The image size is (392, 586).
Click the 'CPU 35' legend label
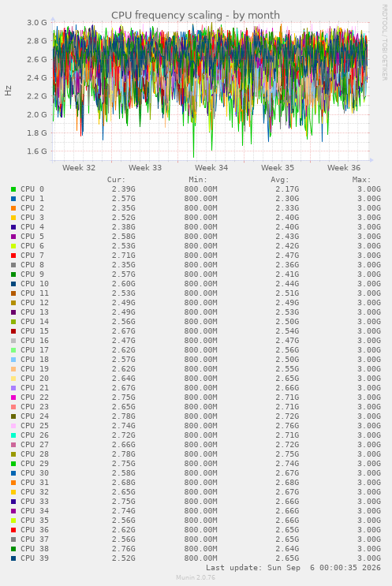pos(35,521)
